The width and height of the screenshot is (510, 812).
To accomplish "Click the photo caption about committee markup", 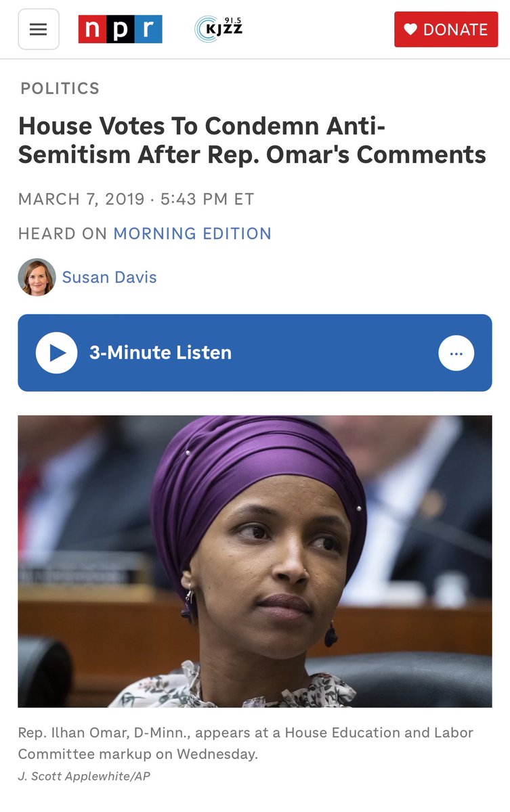I will coord(245,743).
